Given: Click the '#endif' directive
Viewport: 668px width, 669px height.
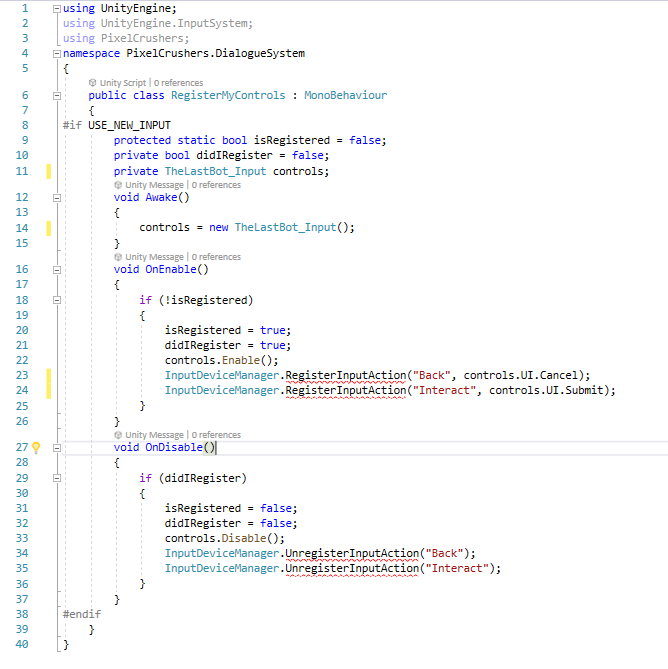Looking at the screenshot, I should pyautogui.click(x=82, y=614).
